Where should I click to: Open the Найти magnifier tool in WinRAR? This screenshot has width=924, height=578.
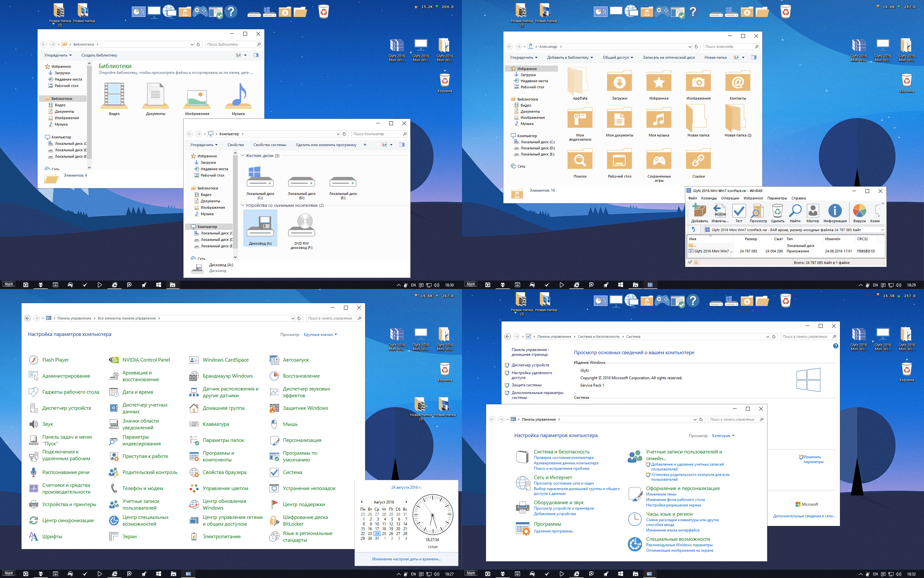coord(795,213)
